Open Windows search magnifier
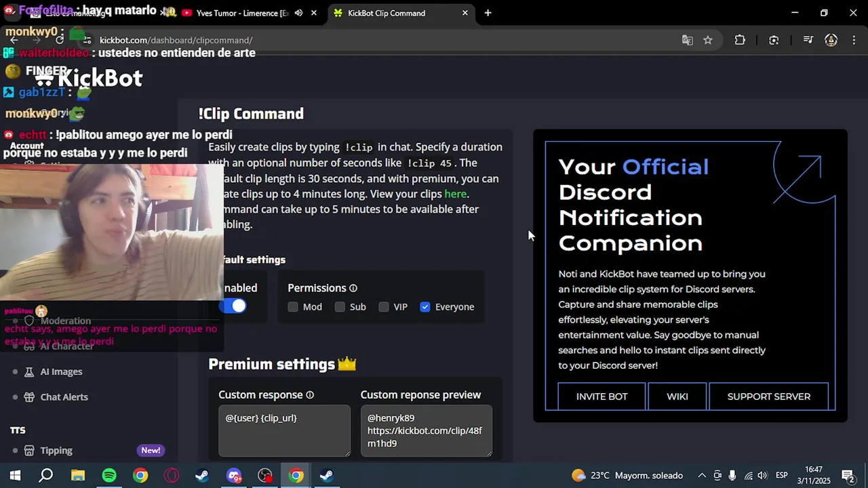 46,475
